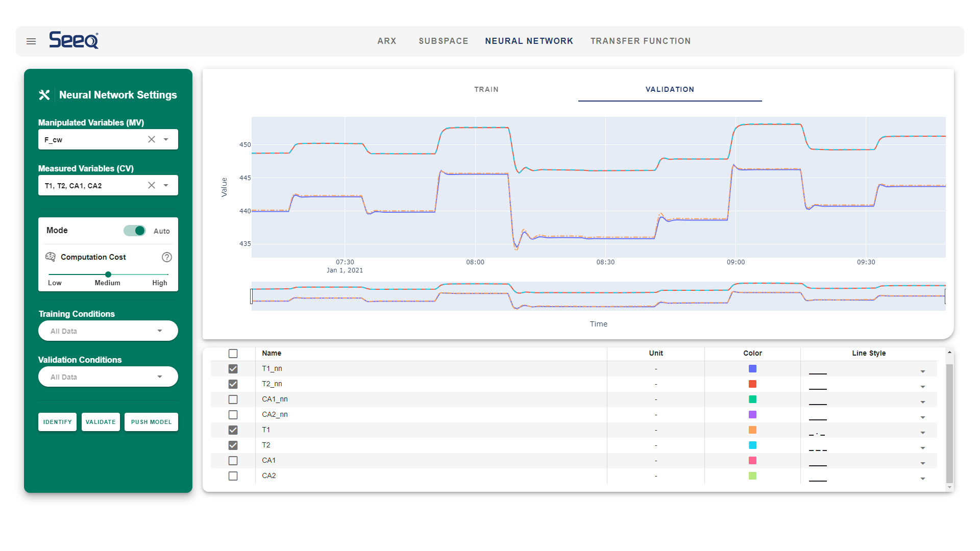Click the T2_nn red color swatch
The width and height of the screenshot is (980, 551).
[752, 384]
